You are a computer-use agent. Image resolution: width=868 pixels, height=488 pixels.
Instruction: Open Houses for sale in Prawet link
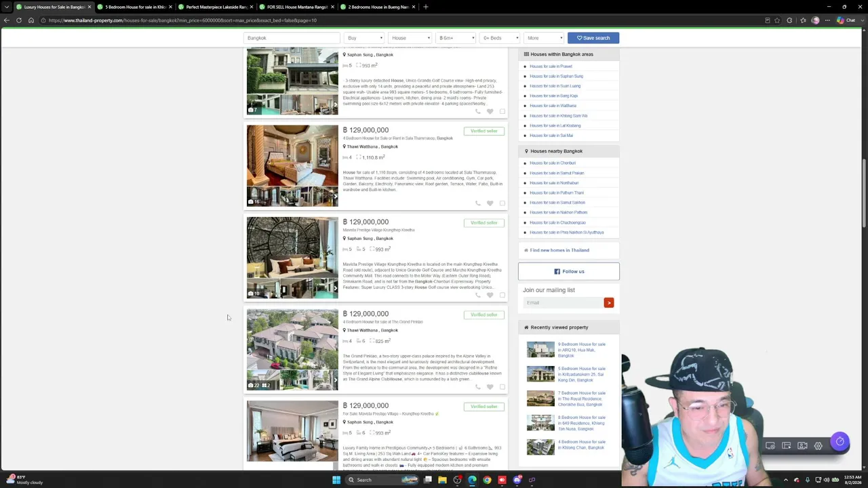coord(551,66)
